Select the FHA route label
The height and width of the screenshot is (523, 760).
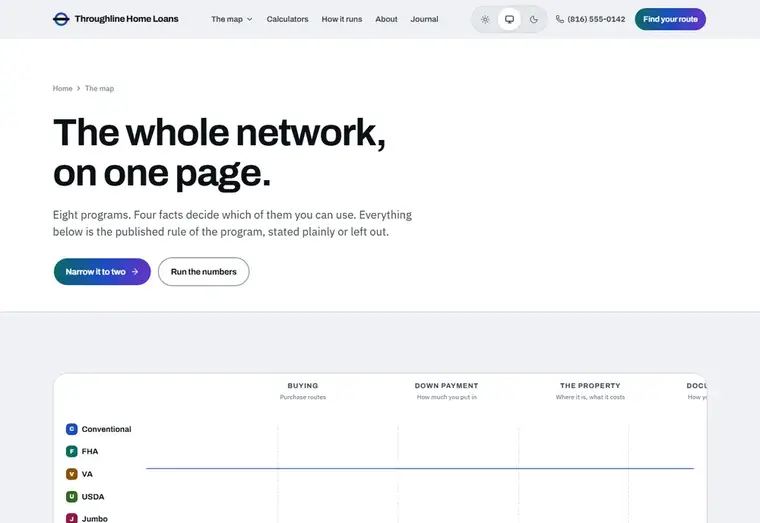click(90, 451)
